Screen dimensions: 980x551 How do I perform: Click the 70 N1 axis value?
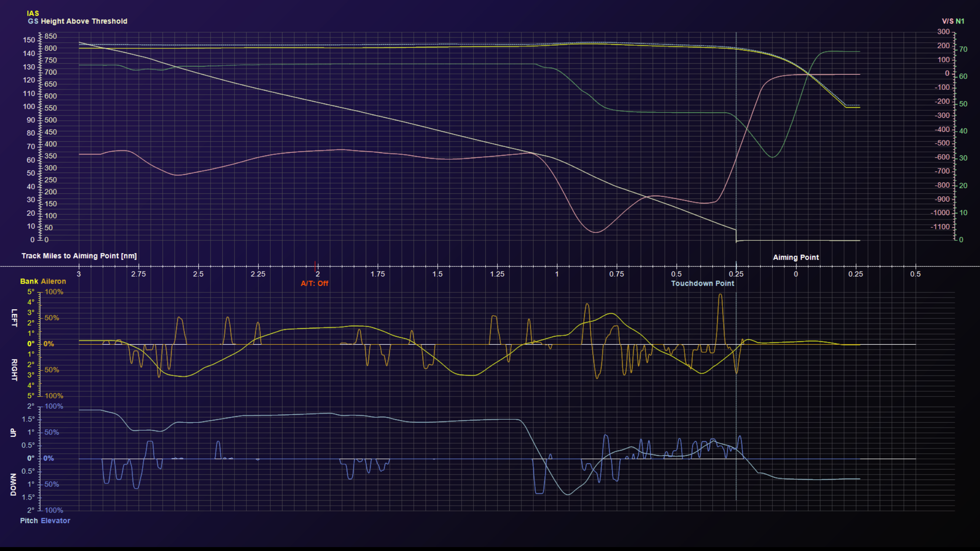point(963,50)
